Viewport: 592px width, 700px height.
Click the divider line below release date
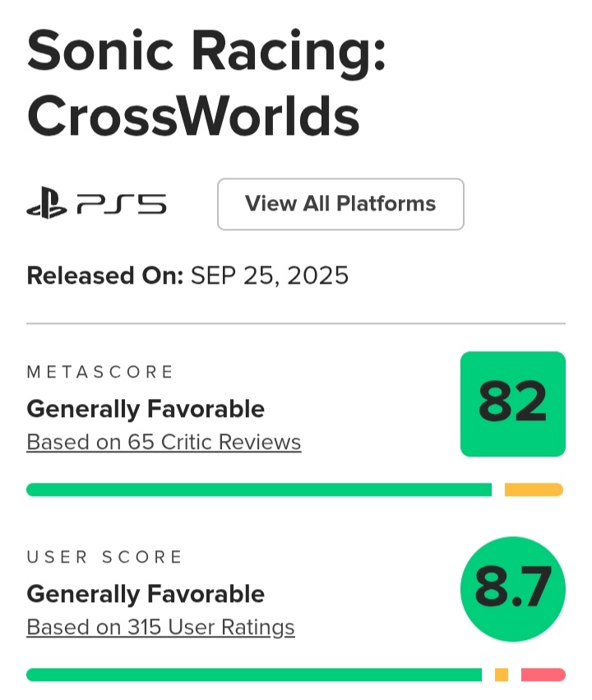[296, 324]
